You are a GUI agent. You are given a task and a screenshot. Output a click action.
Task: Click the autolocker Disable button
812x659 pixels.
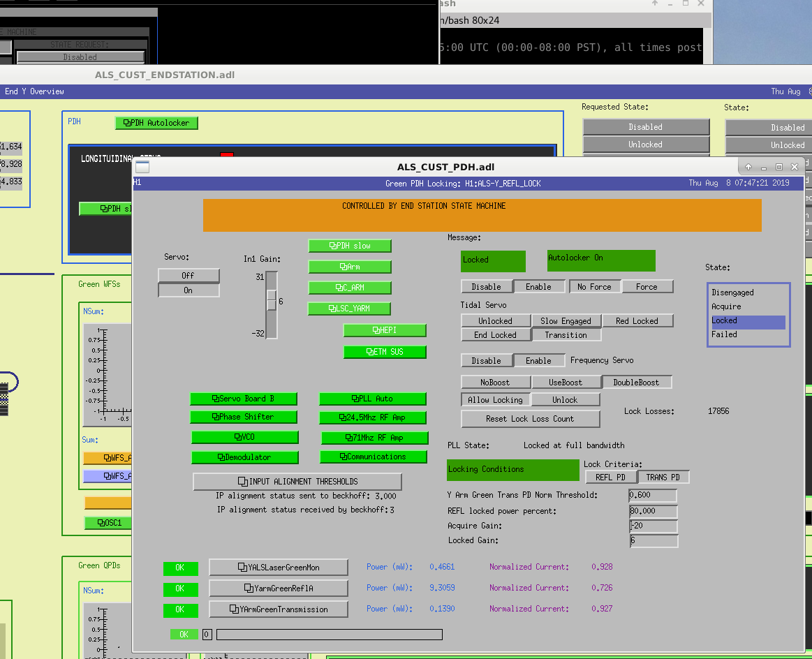487,287
